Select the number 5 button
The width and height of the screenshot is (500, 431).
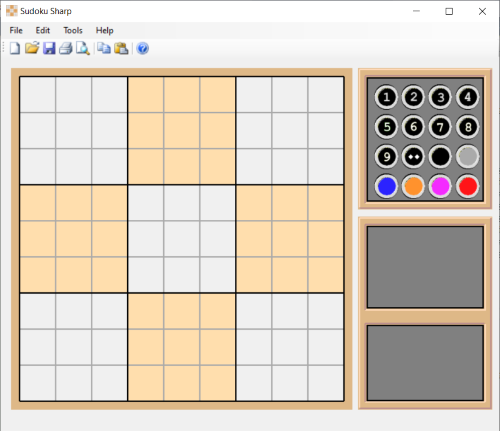coord(386,127)
